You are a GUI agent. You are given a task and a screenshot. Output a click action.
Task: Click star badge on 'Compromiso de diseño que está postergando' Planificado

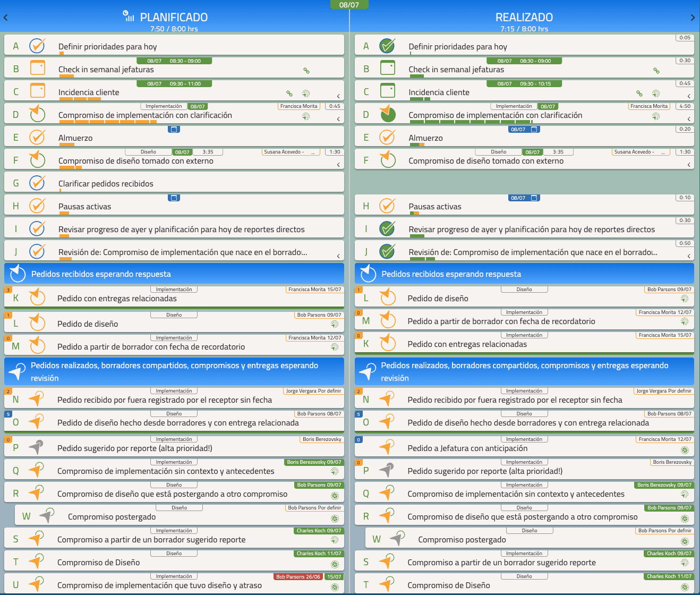[x=335, y=496]
